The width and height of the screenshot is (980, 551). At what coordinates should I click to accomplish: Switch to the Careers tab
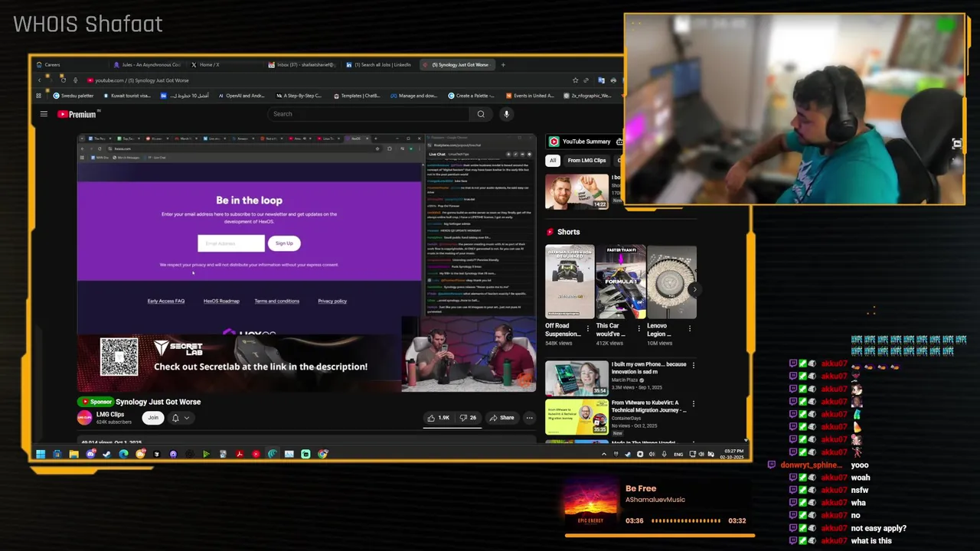pyautogui.click(x=69, y=65)
